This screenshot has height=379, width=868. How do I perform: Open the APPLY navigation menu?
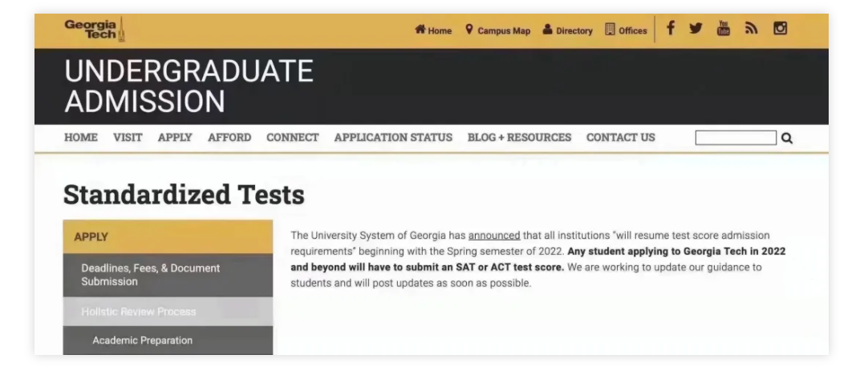[175, 138]
